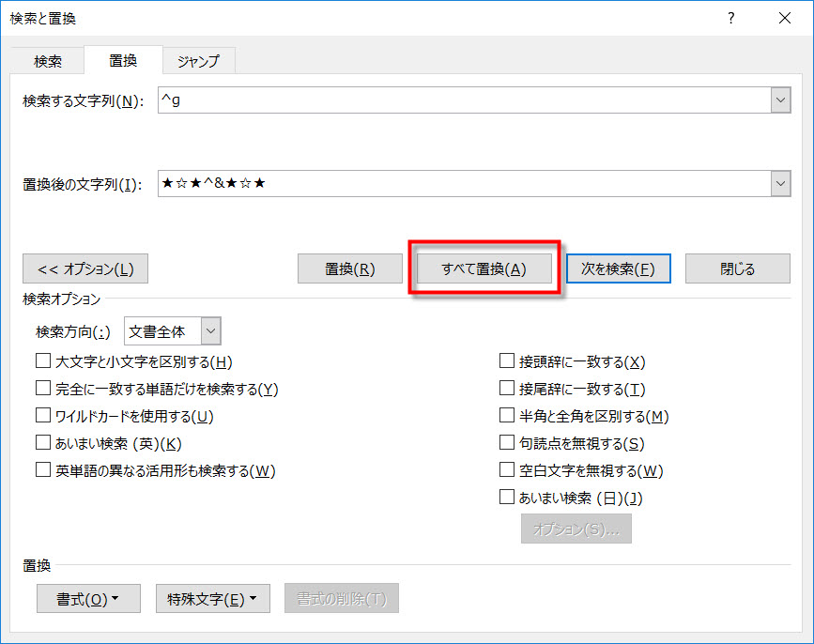The image size is (814, 644).
Task: Expand the 検索する文字列 dropdown arrow
Action: tap(780, 100)
